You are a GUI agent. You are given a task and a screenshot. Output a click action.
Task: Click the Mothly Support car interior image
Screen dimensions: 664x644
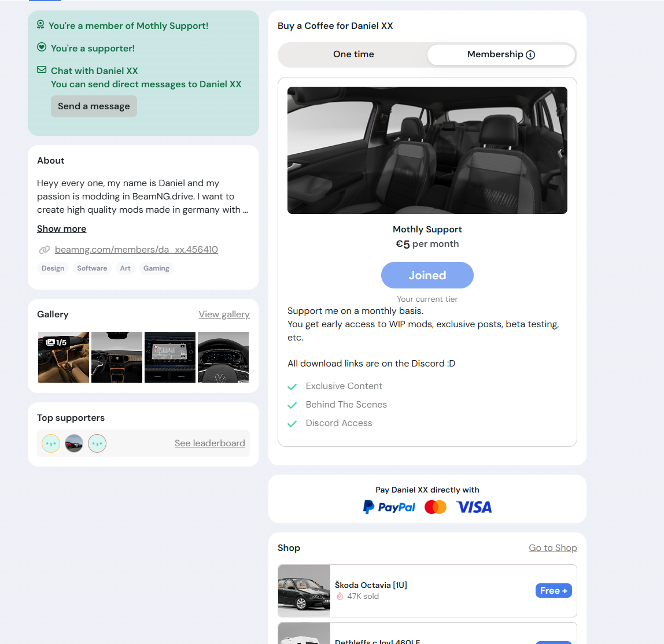click(x=427, y=150)
